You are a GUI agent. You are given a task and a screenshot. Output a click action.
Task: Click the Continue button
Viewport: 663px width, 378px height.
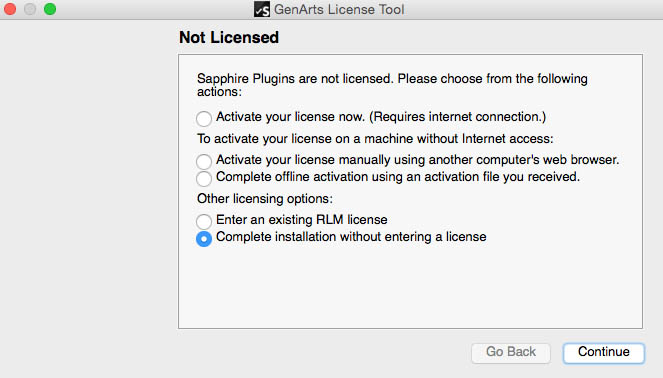pyautogui.click(x=603, y=352)
